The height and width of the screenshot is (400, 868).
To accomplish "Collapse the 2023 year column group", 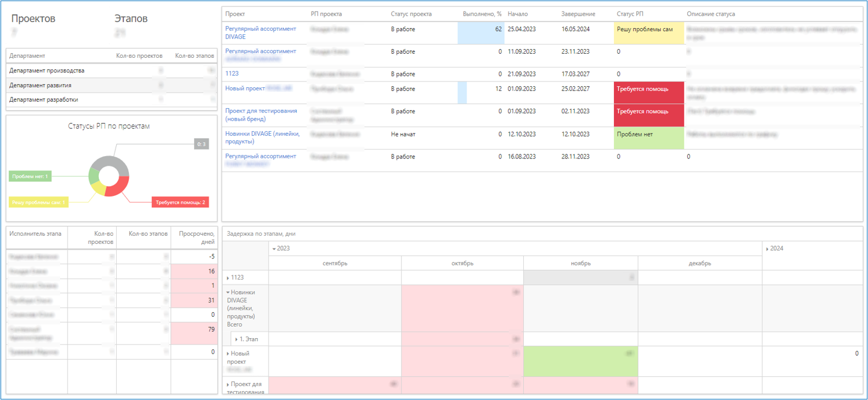I will 274,249.
